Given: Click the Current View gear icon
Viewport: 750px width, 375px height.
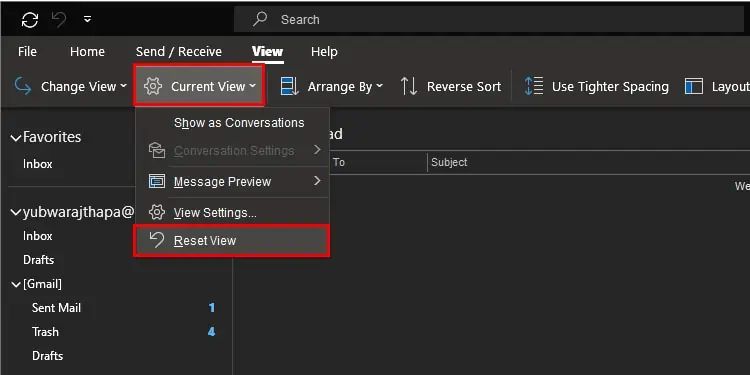Looking at the screenshot, I should tap(153, 87).
